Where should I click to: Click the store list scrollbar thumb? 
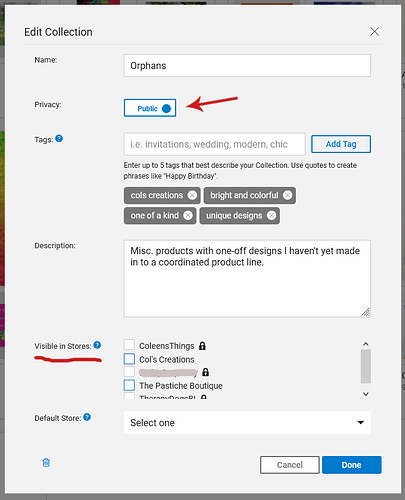click(x=366, y=366)
